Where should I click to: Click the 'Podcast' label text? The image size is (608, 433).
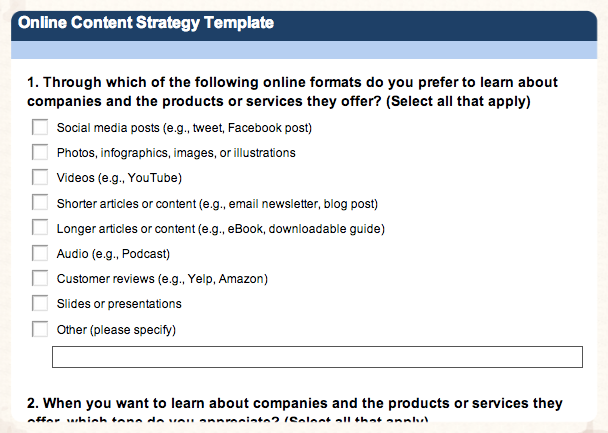click(x=144, y=254)
